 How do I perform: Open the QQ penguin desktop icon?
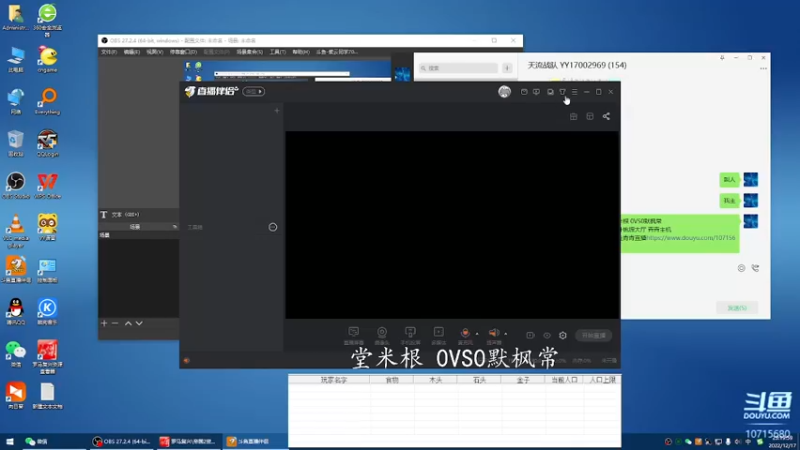click(16, 312)
